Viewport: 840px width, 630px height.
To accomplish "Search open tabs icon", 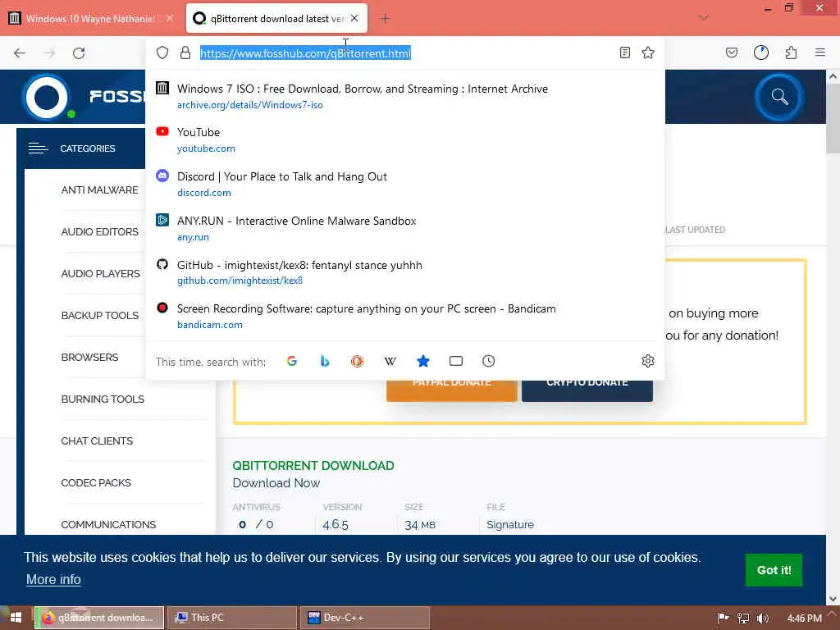I will coord(456,361).
